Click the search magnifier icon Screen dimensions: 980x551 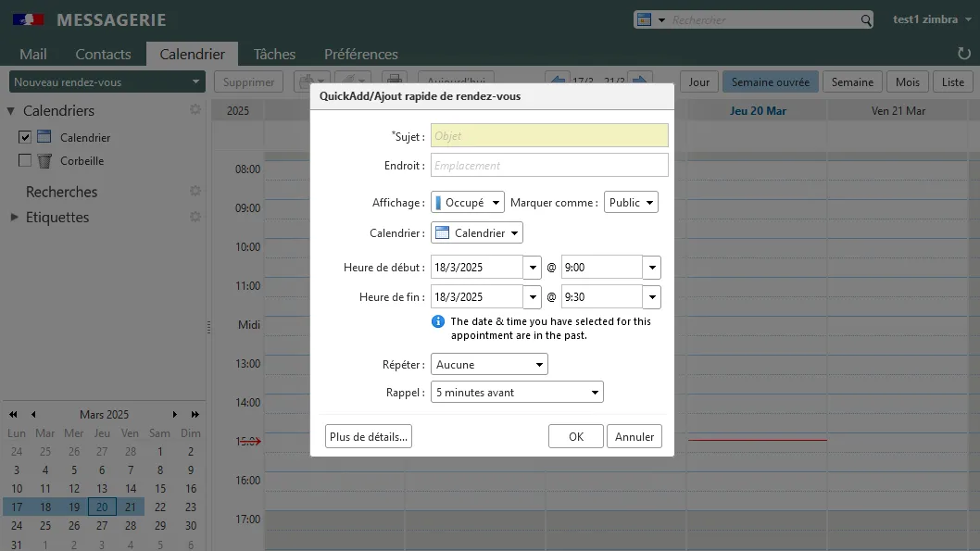click(866, 20)
